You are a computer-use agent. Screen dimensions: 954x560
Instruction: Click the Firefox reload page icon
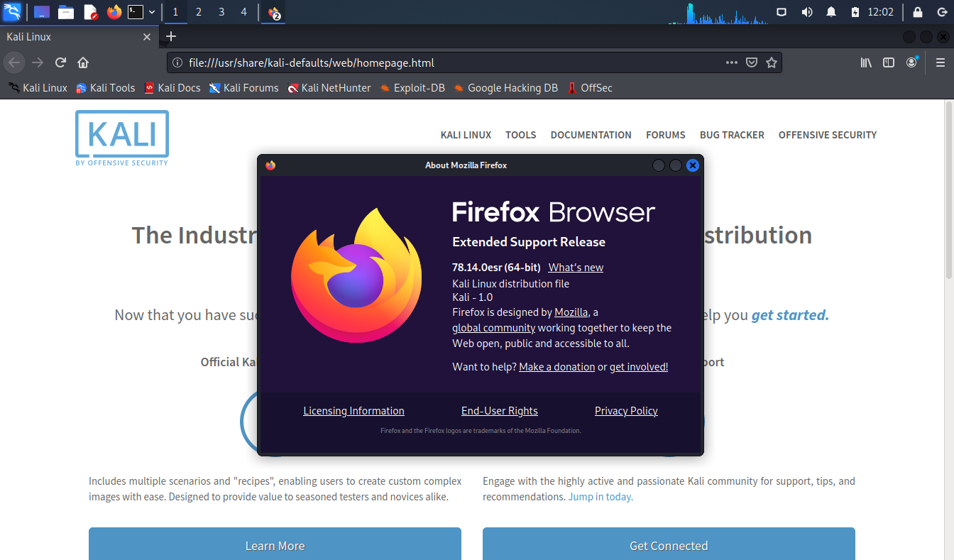click(x=61, y=62)
